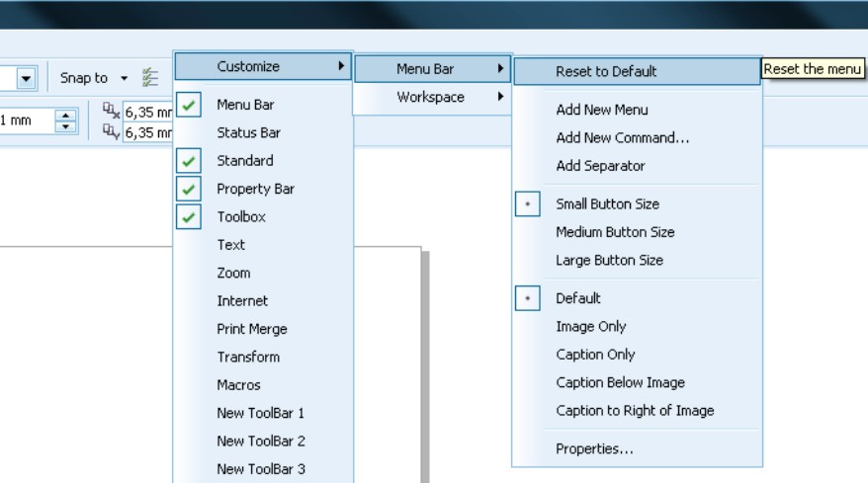
Task: Toggle the Property Bar entry
Action: [x=264, y=189]
